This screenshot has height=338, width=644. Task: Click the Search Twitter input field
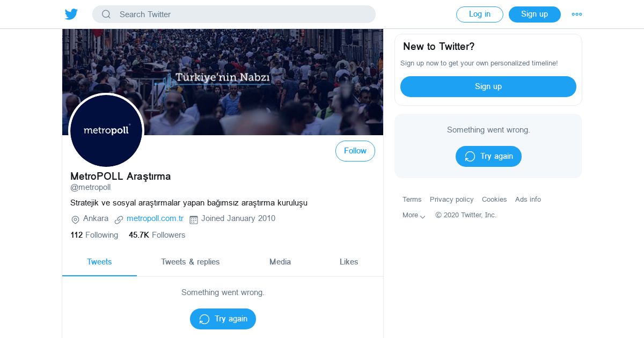click(x=241, y=14)
